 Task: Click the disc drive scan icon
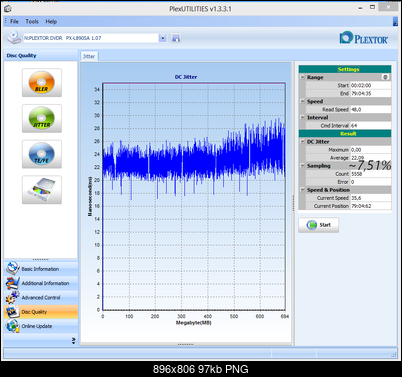click(x=42, y=190)
